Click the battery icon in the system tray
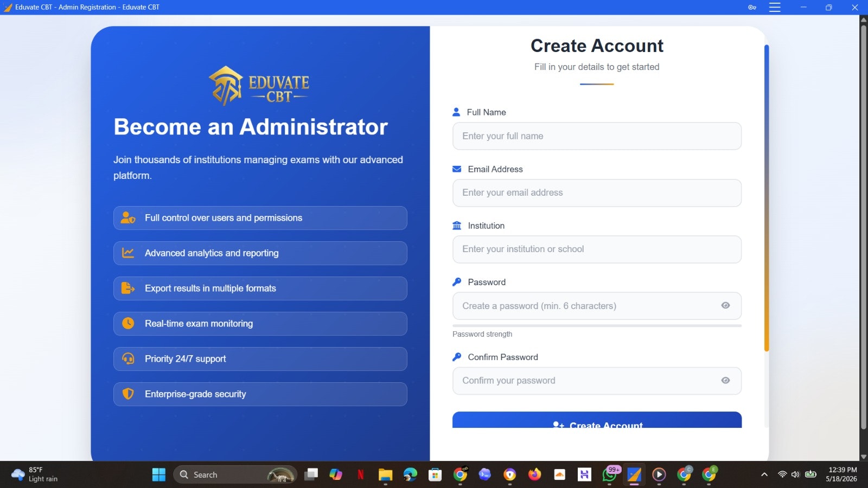Screen dimensions: 868x488 811,474
